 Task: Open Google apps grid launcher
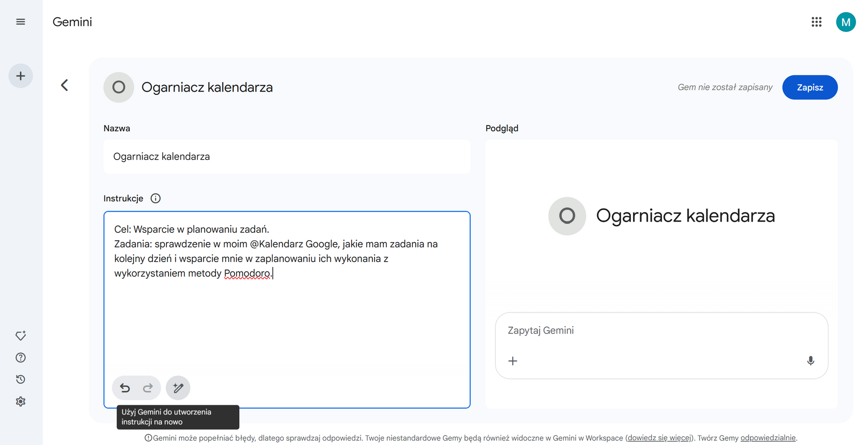816,22
